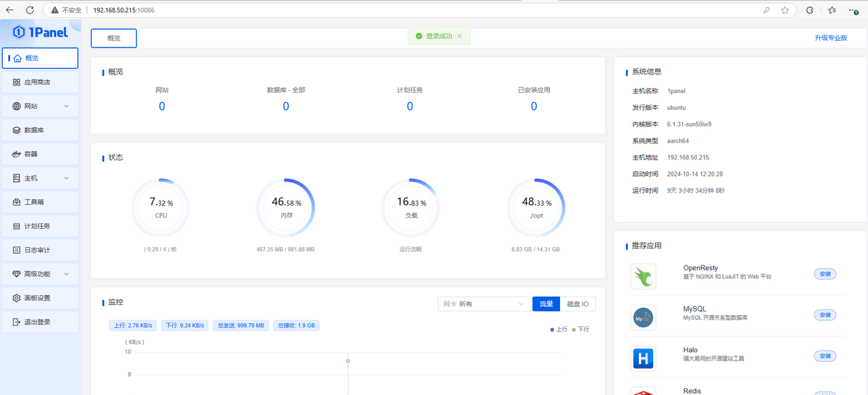Open 面板设置 panel settings gear icon
The height and width of the screenshot is (395, 868).
point(17,298)
